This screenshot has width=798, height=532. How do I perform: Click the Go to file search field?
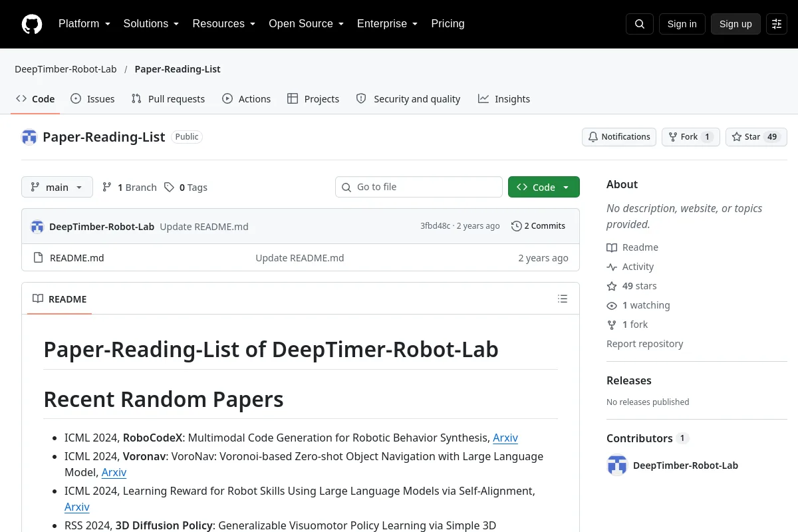(x=419, y=188)
